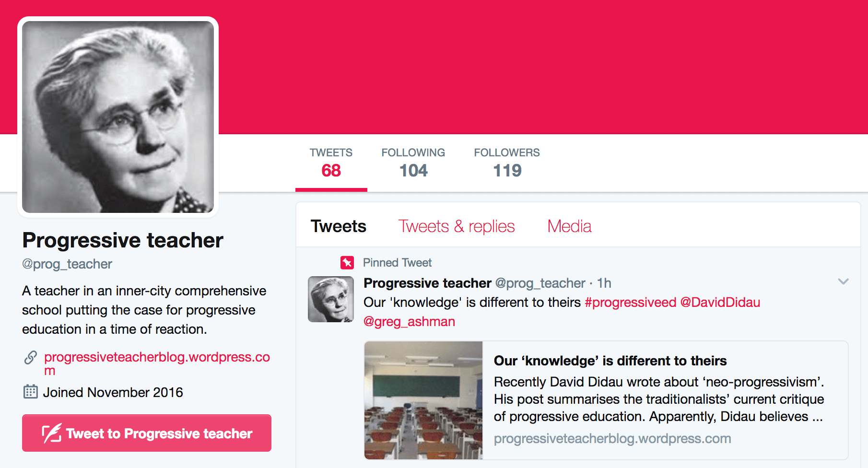The width and height of the screenshot is (868, 468).
Task: Open the 68 Tweets count tab
Action: coord(331,163)
